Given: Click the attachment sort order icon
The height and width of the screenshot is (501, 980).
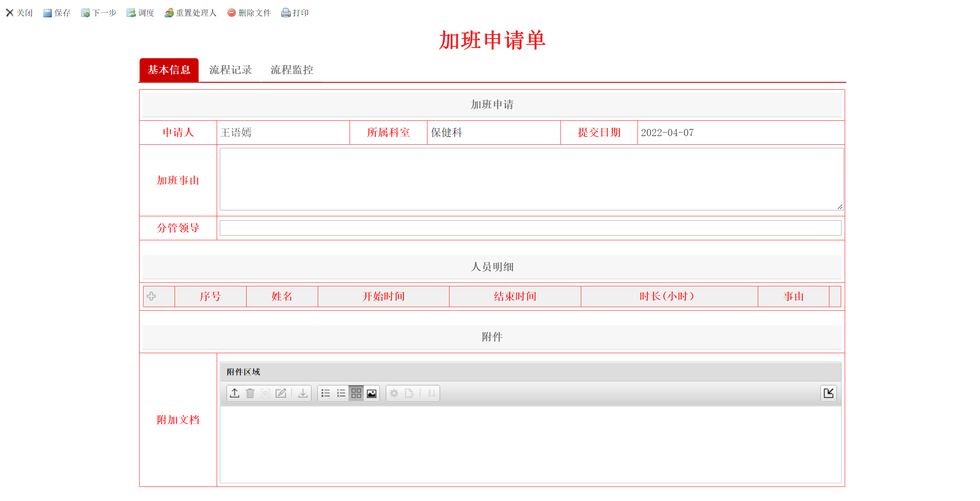Looking at the screenshot, I should point(431,393).
